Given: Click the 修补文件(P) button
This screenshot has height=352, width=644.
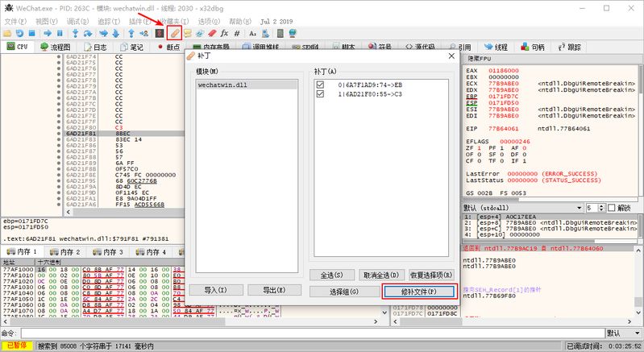Looking at the screenshot, I should click(x=419, y=292).
